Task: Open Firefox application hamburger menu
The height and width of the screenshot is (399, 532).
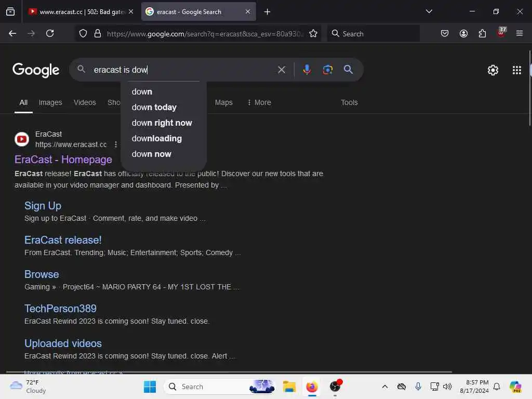Action: [x=520, y=33]
